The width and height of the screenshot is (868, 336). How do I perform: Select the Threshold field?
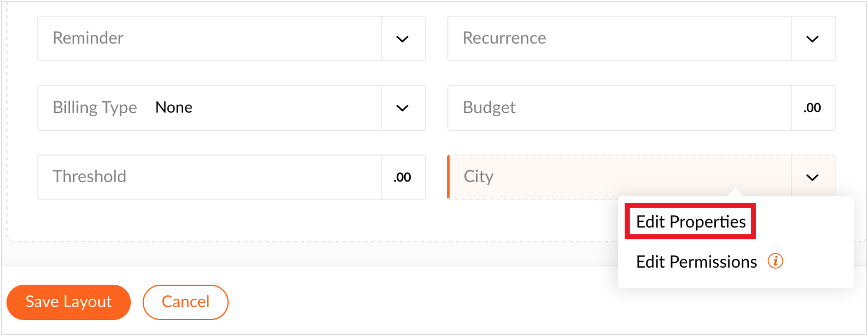coord(210,177)
